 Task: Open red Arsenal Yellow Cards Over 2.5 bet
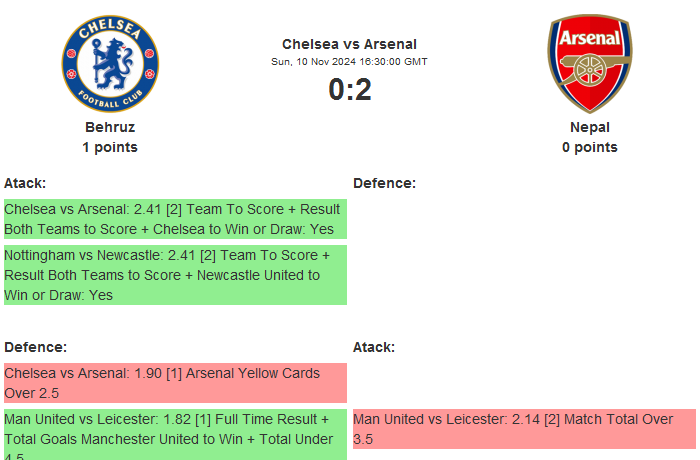174,383
